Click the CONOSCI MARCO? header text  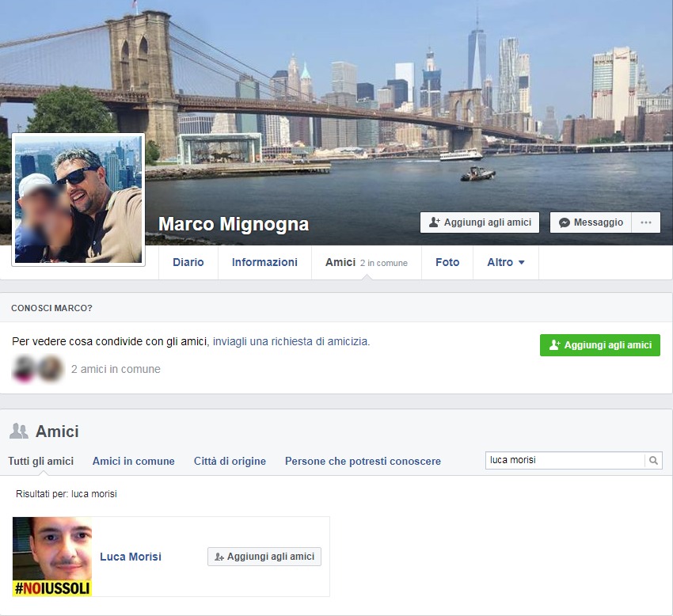[51, 308]
